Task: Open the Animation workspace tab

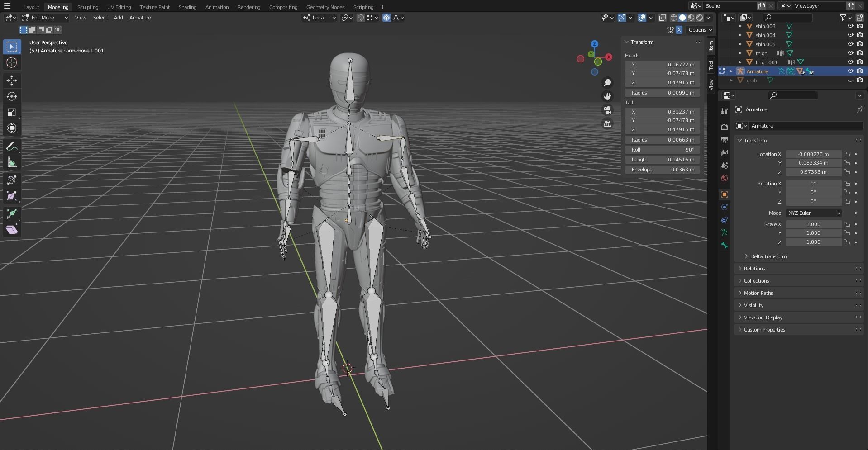Action: [217, 7]
